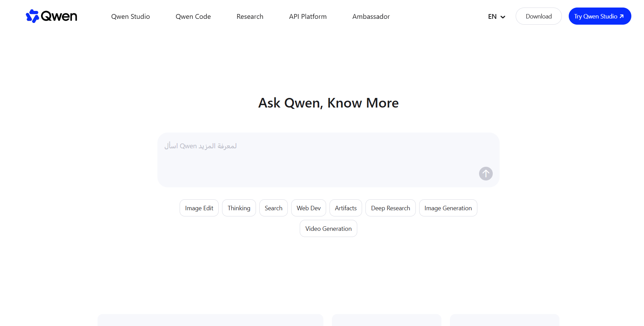Open the Qwen Studio nav item
The image size is (644, 326).
(130, 16)
